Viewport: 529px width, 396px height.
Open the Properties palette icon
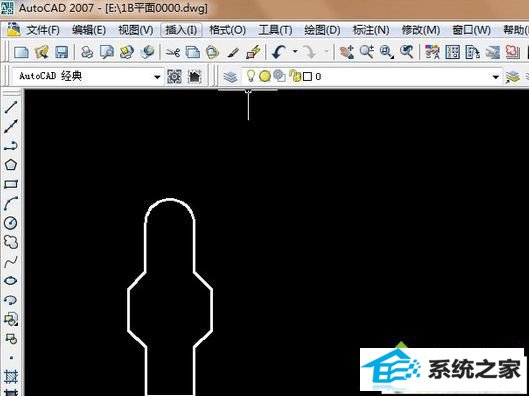point(432,52)
